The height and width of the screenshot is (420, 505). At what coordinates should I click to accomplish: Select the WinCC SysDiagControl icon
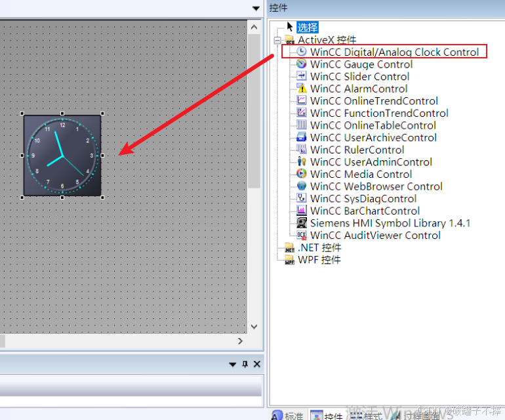(x=302, y=198)
